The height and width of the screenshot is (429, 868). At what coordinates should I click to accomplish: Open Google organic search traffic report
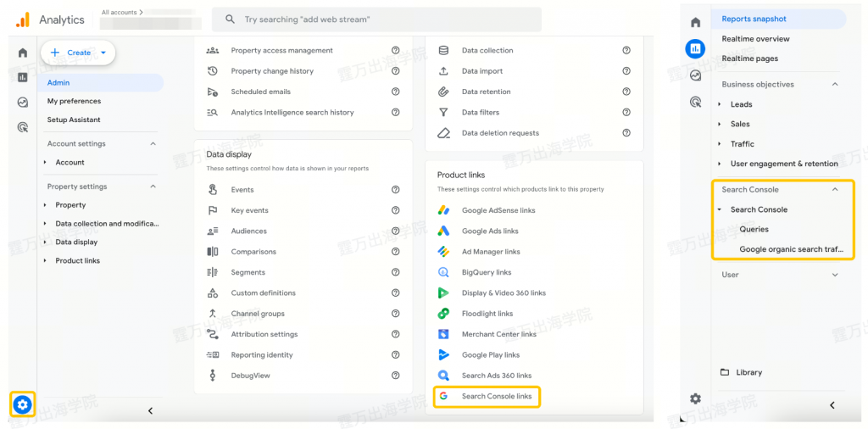[791, 249]
